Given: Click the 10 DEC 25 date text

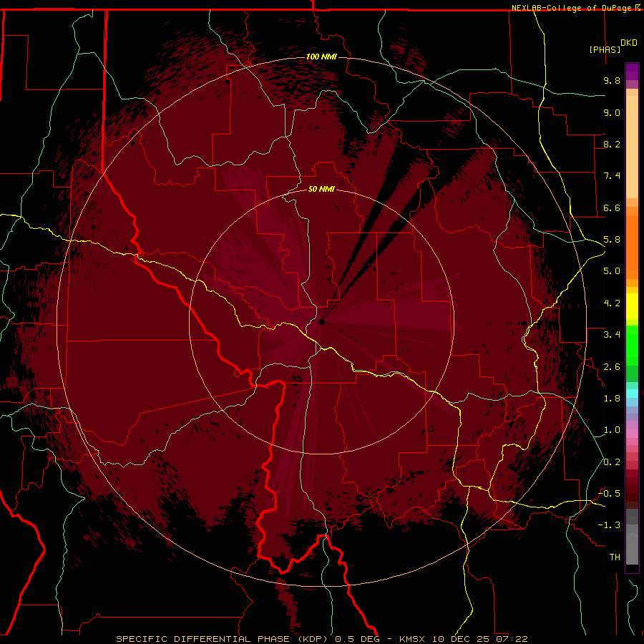Looking at the screenshot, I should coord(460,639).
